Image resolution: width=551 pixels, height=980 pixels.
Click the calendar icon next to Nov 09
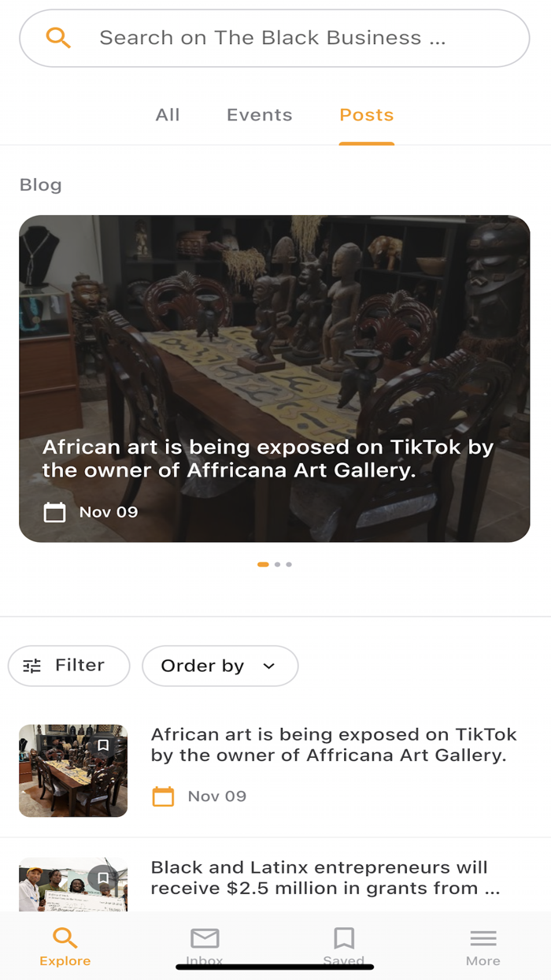coord(163,796)
